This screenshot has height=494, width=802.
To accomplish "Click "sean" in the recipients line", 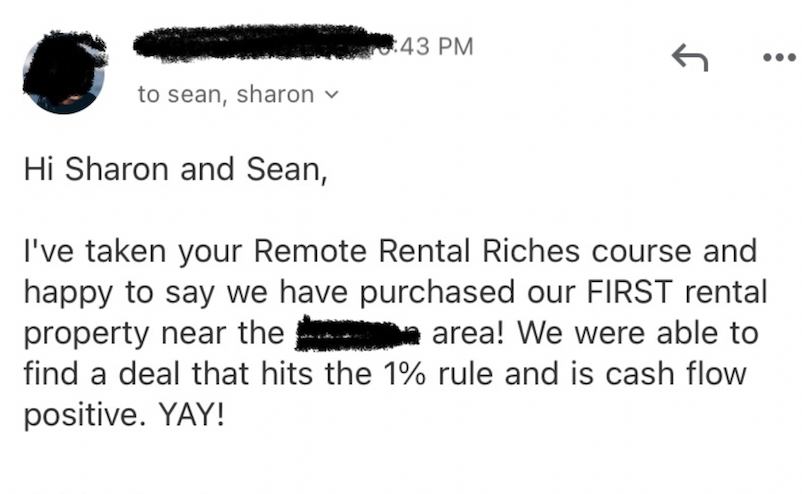I will coord(197,95).
